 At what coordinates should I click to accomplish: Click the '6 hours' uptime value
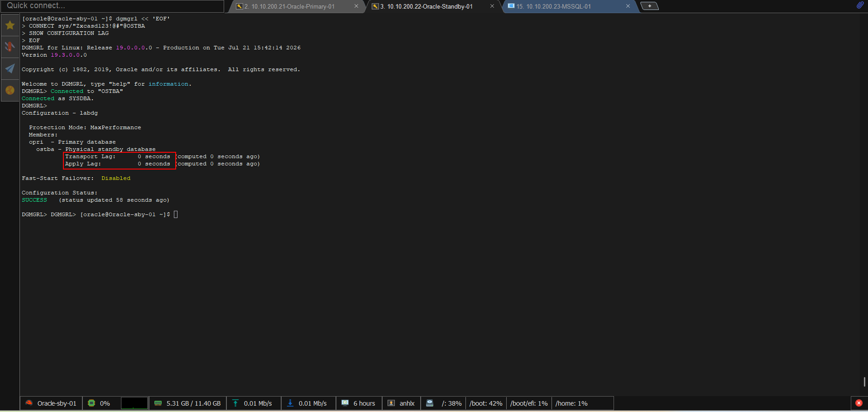pos(364,403)
